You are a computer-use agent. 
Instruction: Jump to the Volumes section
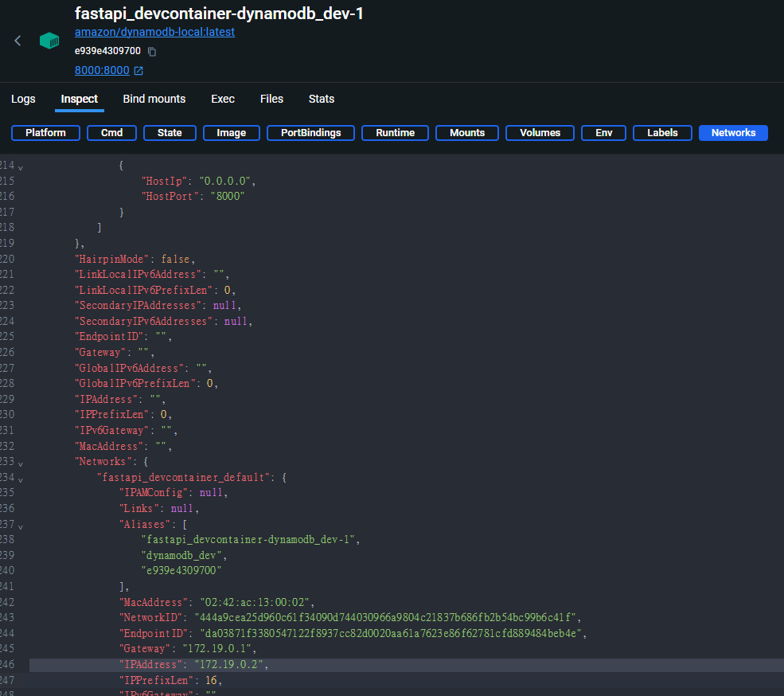point(540,133)
